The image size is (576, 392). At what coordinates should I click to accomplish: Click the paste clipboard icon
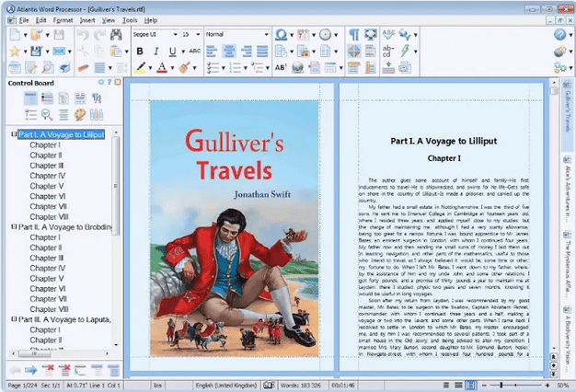[115, 51]
